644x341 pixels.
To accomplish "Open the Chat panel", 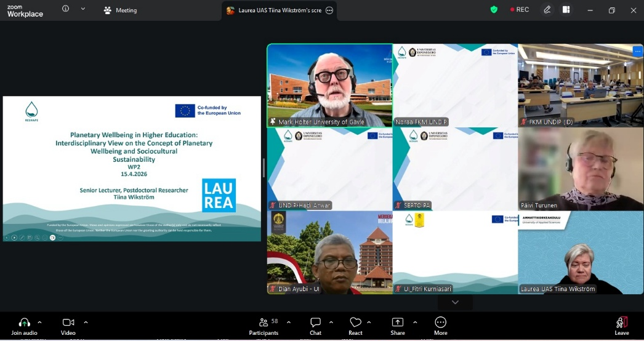I will click(315, 323).
